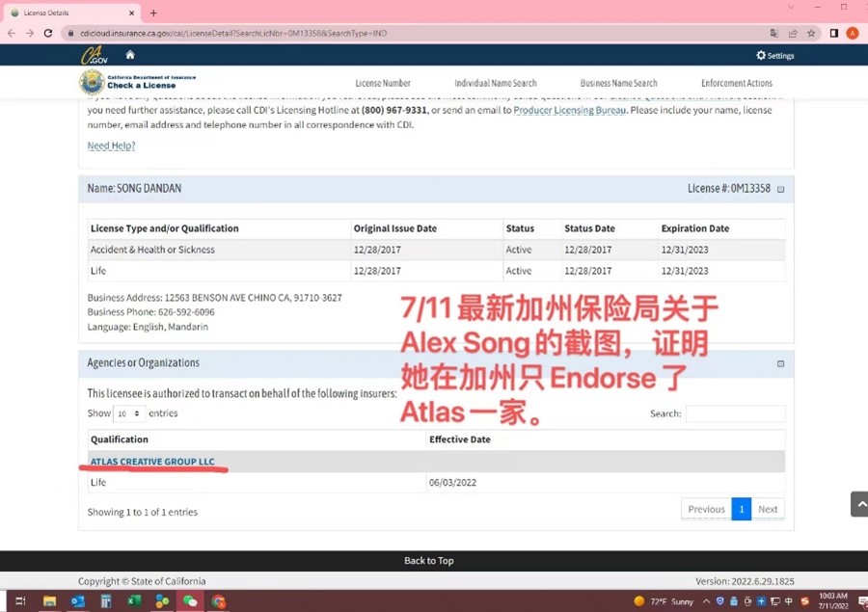
Task: Go to the Previous page of entries
Action: 706,509
